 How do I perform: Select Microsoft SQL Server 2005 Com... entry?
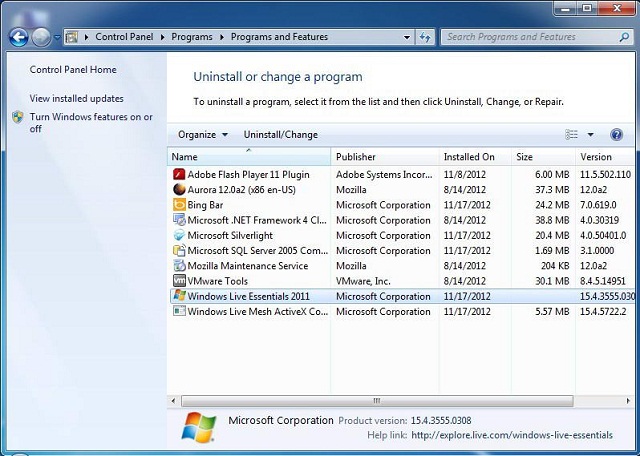258,251
